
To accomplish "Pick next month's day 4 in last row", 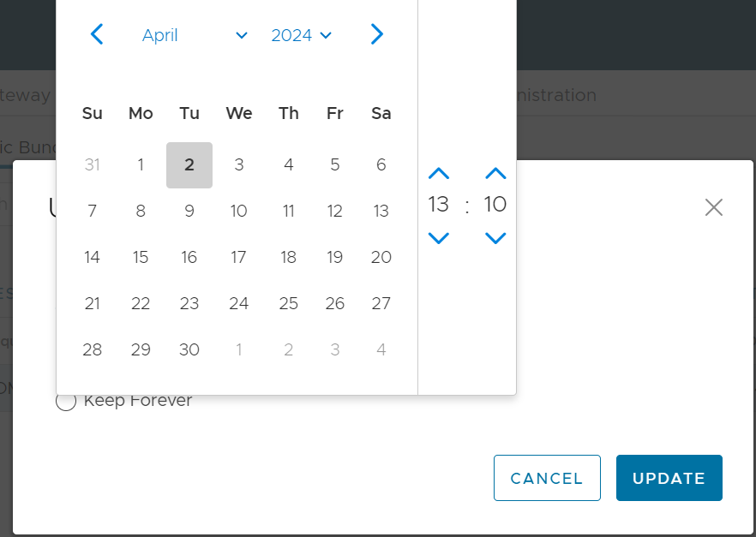I will pos(381,349).
